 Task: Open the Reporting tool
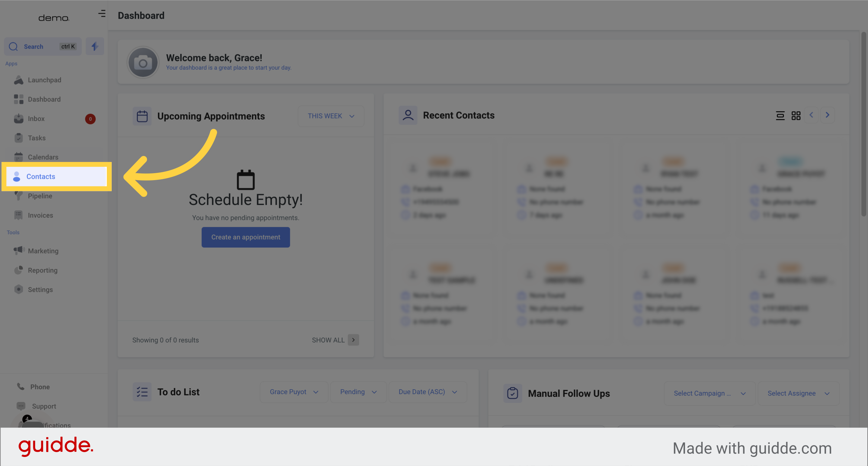click(x=43, y=270)
